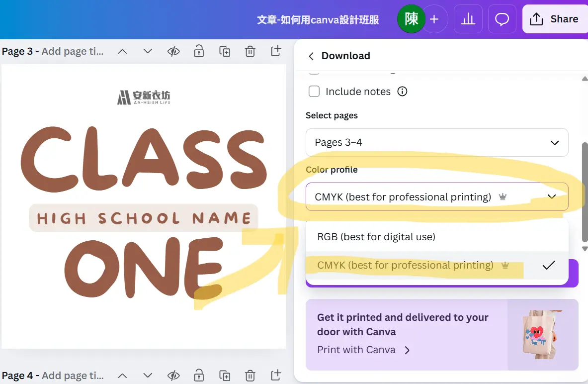
Task: Hide Page 4 using the eye icon
Action: pyautogui.click(x=173, y=376)
